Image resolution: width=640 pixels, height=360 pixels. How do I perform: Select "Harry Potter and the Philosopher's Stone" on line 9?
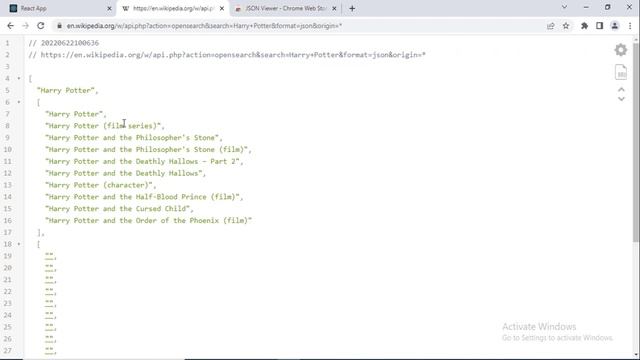pos(132,138)
